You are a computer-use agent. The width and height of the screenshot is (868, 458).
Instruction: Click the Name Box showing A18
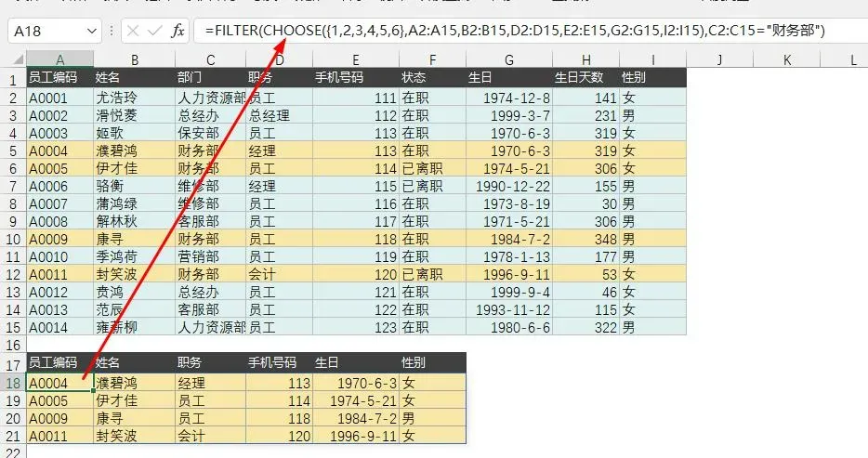54,31
